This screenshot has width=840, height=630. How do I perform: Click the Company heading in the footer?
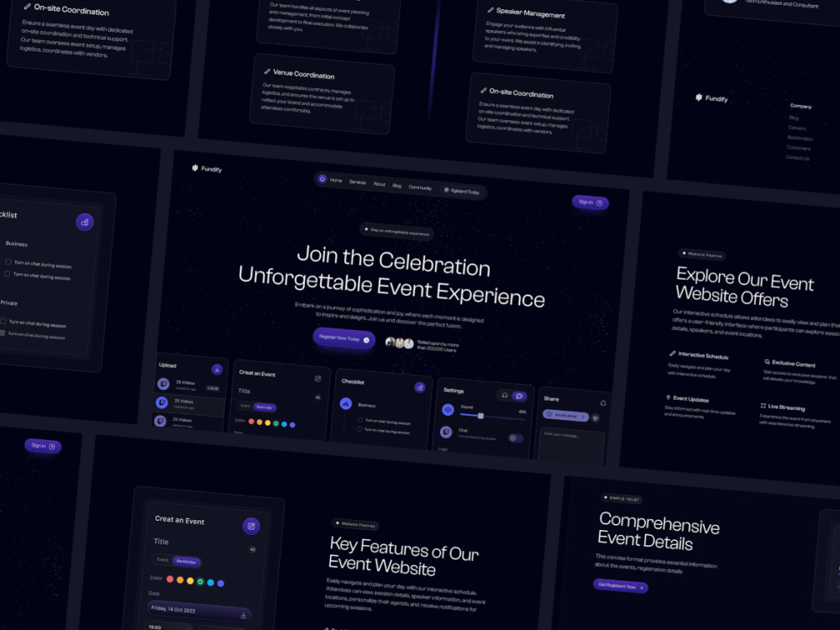(801, 106)
